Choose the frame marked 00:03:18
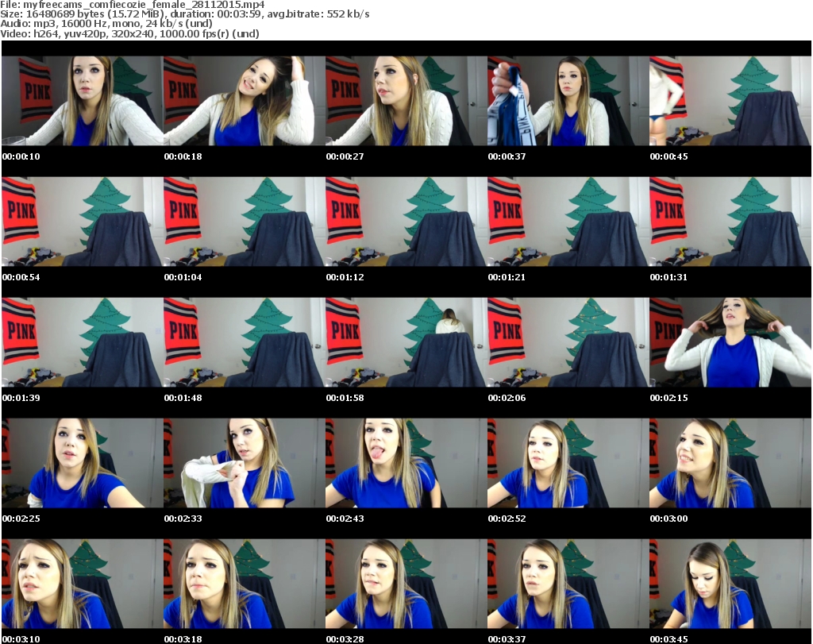Screen dimensions: 813x644 245,584
